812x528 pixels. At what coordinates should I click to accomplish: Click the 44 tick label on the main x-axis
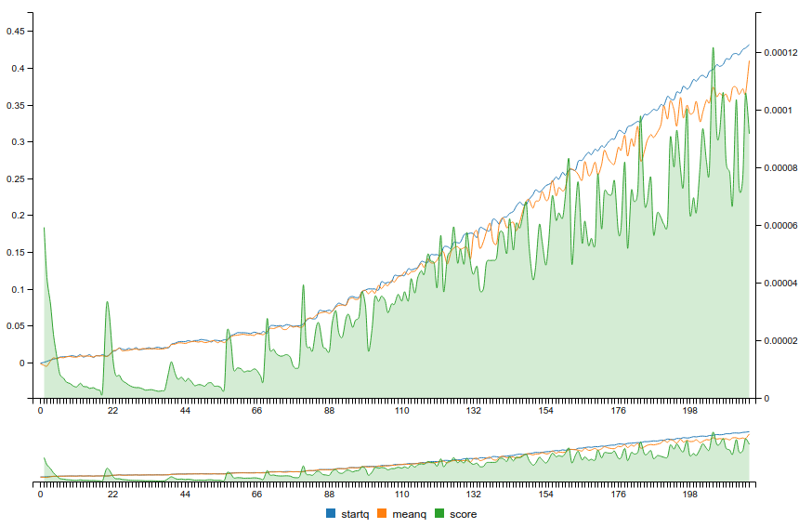click(x=185, y=411)
